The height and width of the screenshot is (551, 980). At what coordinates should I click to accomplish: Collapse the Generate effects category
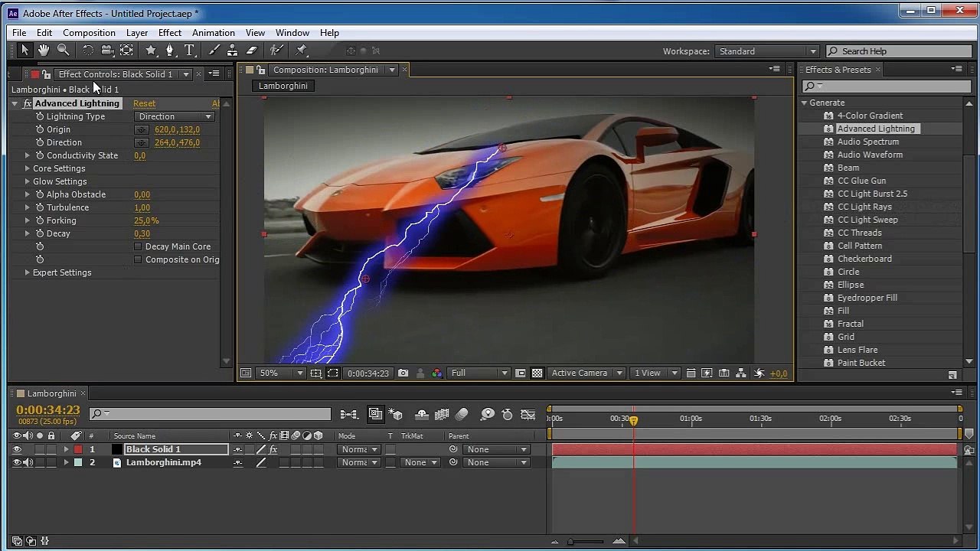(805, 103)
